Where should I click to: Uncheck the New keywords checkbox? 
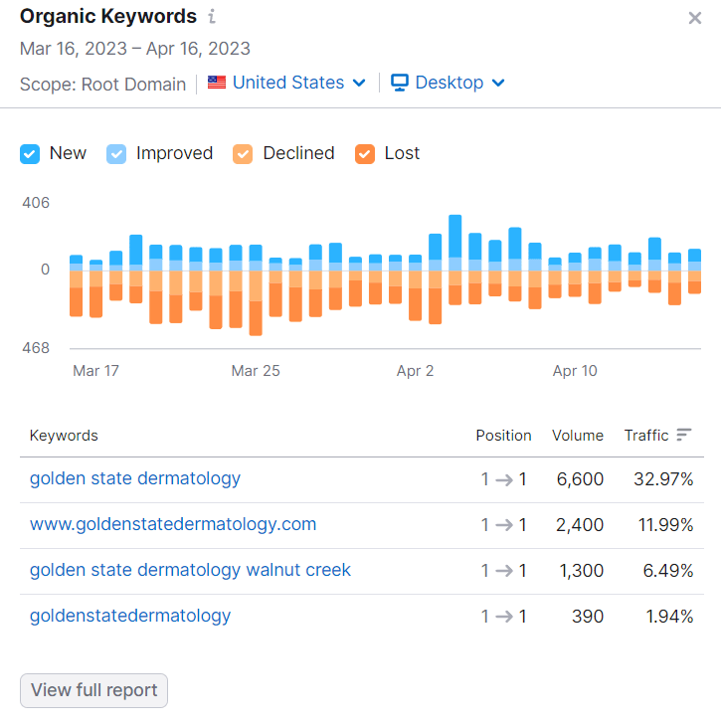click(30, 154)
